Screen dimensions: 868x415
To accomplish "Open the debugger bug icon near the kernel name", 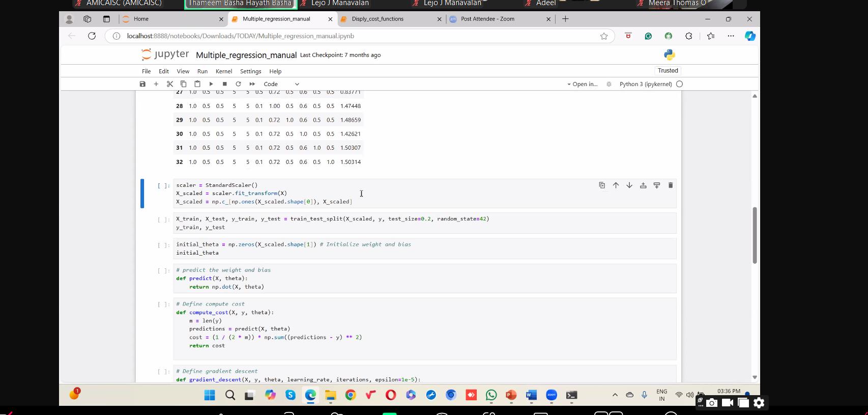I will [x=609, y=84].
